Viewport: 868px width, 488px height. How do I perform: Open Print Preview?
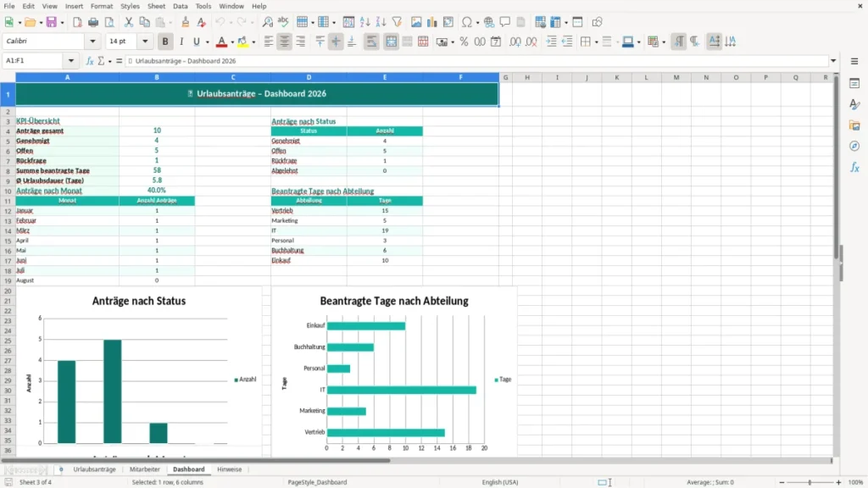109,22
